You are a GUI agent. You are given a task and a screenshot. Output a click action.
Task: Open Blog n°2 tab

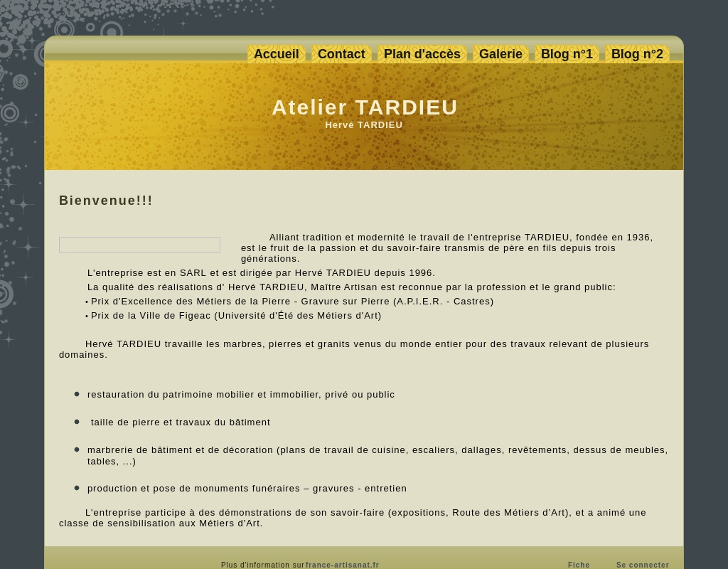pyautogui.click(x=637, y=54)
